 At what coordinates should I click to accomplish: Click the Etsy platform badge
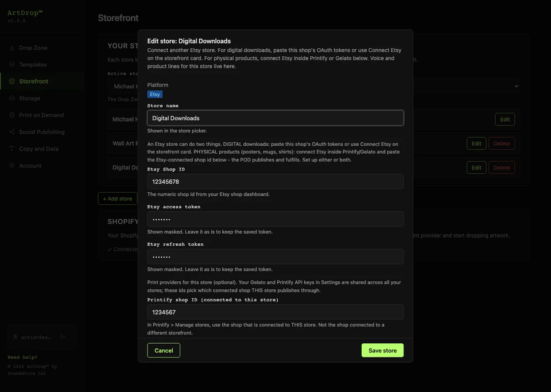pos(154,95)
